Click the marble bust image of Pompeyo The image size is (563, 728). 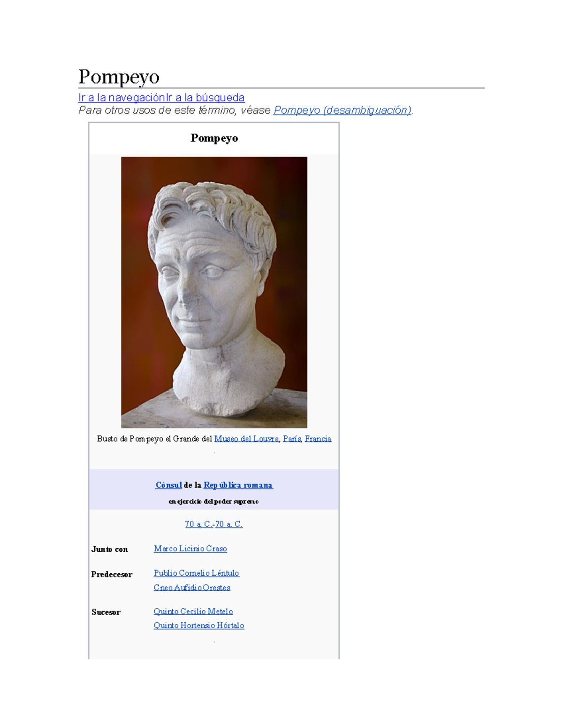click(214, 292)
